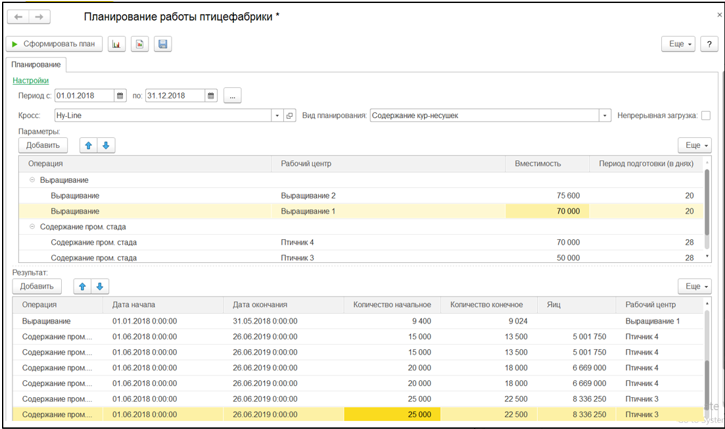This screenshot has width=725, height=429.
Task: Open the Кросс item with open icon
Action: click(289, 116)
